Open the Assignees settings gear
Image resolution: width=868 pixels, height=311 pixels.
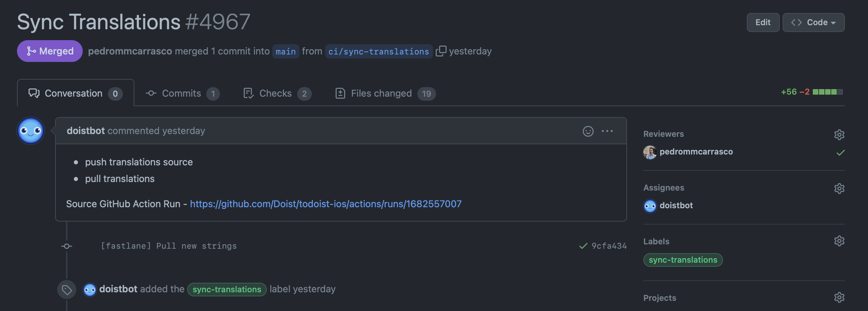coord(839,188)
